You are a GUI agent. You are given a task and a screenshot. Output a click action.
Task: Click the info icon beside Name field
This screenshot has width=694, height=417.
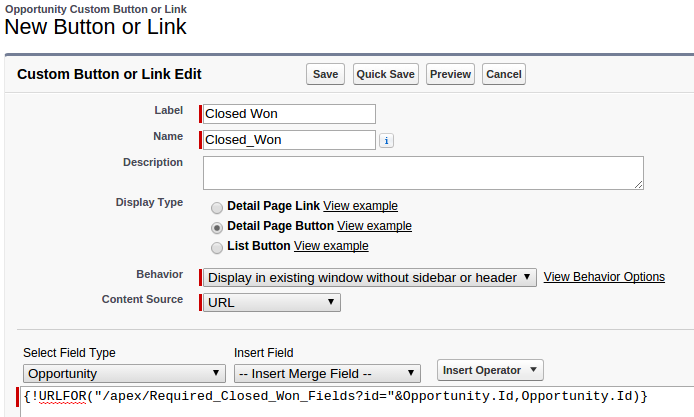[x=386, y=141]
